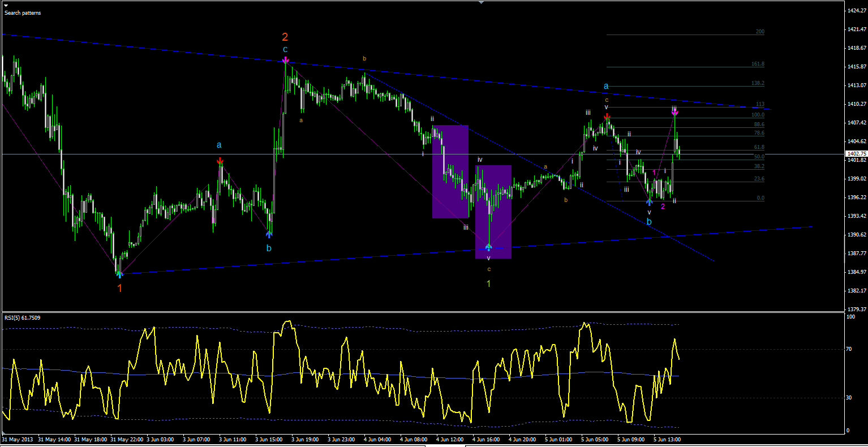This screenshot has height=447, width=868.
Task: Select the magenta wave 2 label
Action: tap(663, 207)
